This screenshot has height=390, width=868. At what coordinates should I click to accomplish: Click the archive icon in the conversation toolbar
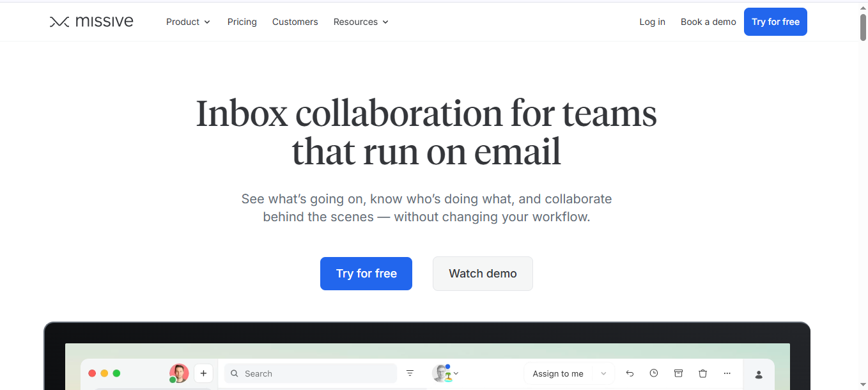point(678,373)
